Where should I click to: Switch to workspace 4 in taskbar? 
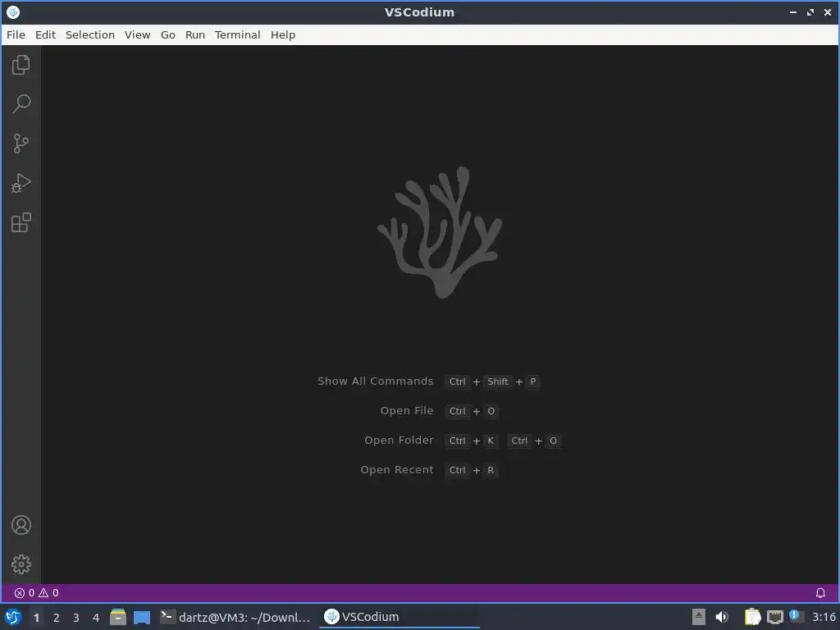click(x=96, y=618)
